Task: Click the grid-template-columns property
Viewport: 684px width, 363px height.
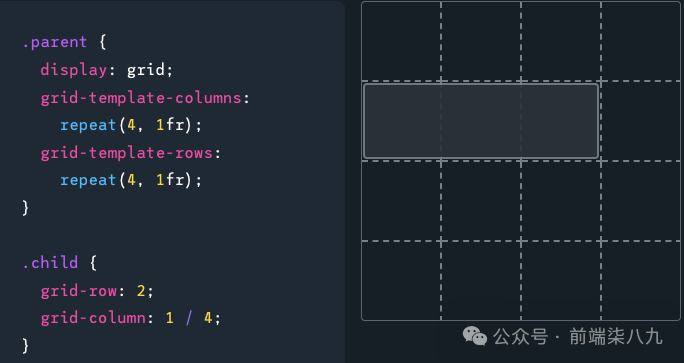Action: point(141,98)
